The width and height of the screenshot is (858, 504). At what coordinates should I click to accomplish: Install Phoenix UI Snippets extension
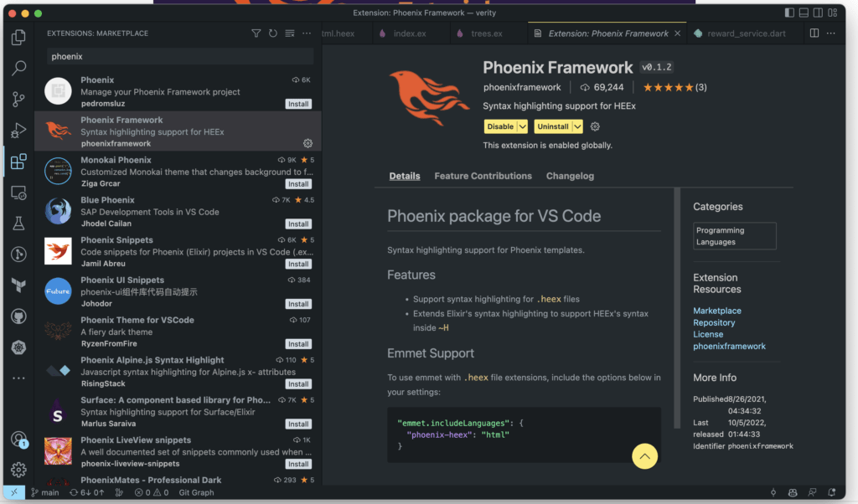coord(298,304)
